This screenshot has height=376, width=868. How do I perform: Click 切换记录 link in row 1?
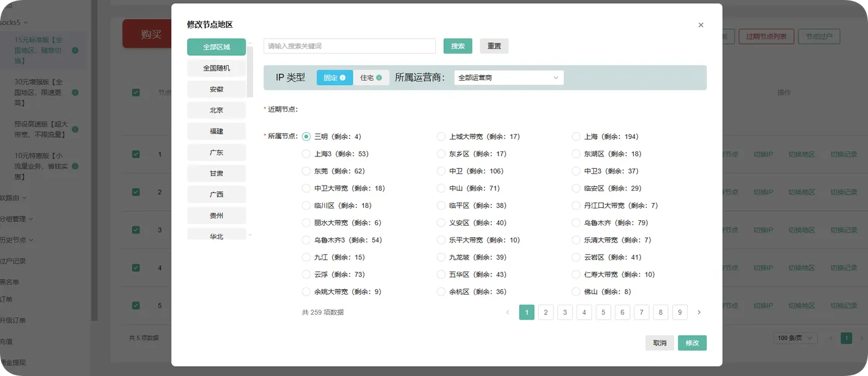[844, 154]
